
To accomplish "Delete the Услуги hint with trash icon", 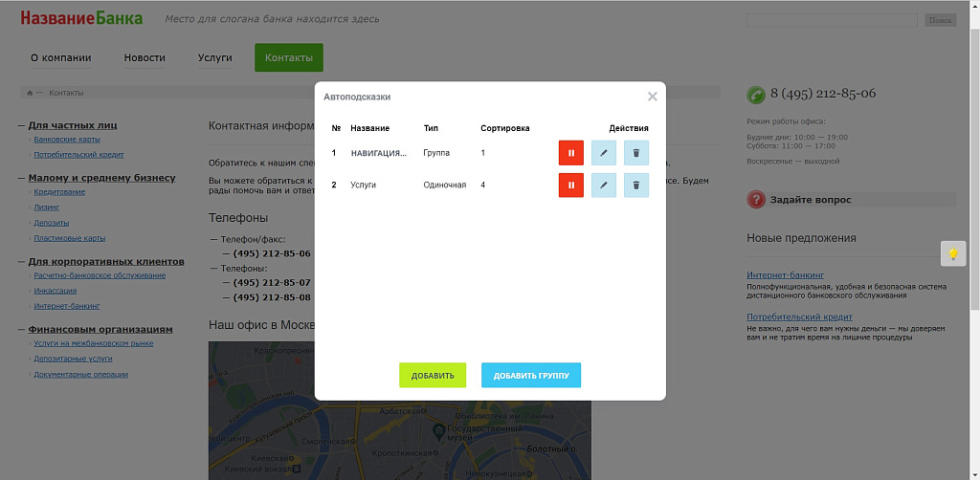I will pos(635,185).
